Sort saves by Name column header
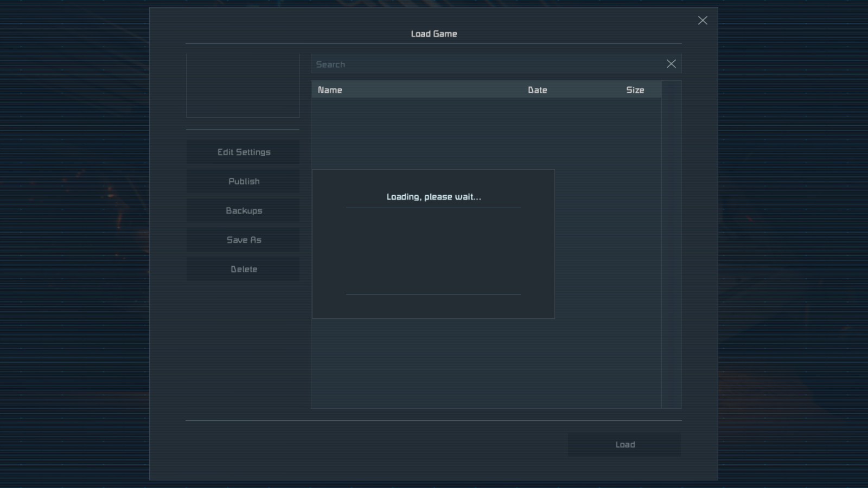 [330, 90]
